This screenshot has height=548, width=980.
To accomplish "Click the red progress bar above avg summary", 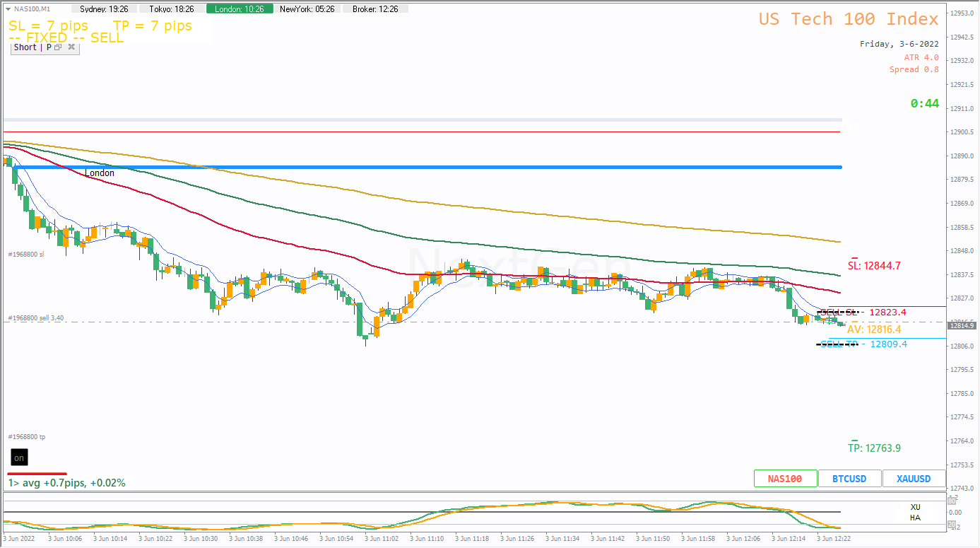I will click(x=37, y=474).
